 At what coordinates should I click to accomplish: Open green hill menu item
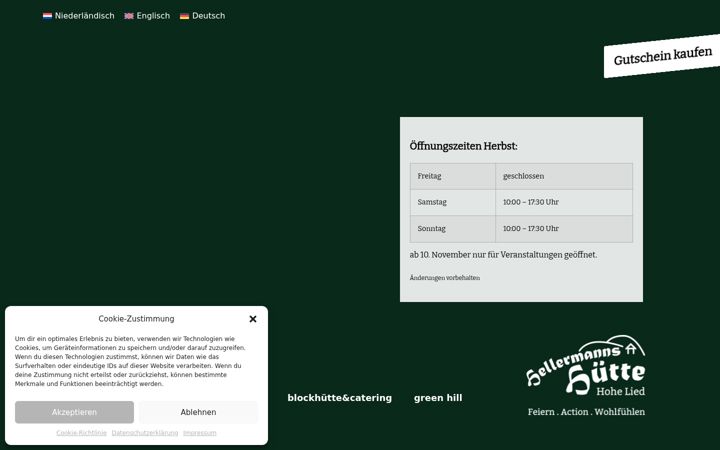coord(438,398)
